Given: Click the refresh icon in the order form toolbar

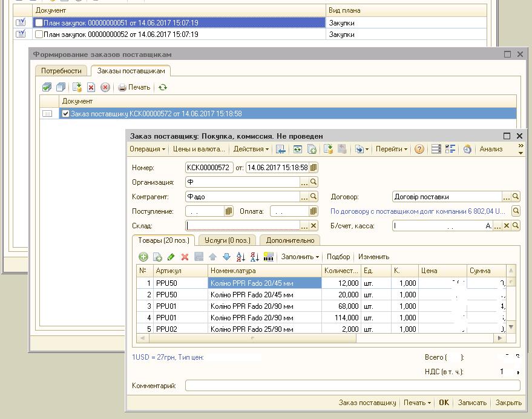Looking at the screenshot, I should tap(298, 149).
